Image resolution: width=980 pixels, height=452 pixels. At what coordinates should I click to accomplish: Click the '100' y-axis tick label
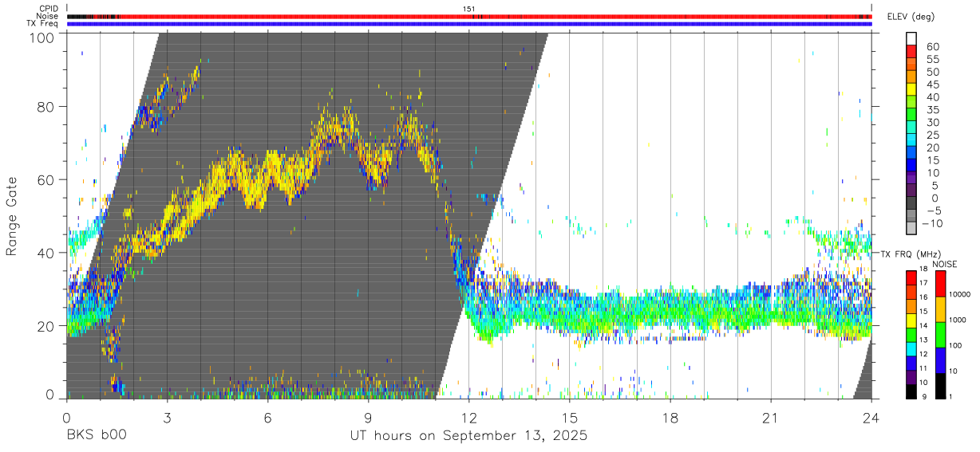pyautogui.click(x=41, y=37)
